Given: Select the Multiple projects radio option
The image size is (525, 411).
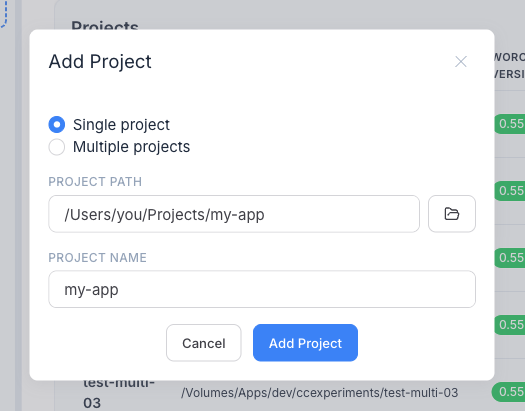Looking at the screenshot, I should tap(57, 147).
